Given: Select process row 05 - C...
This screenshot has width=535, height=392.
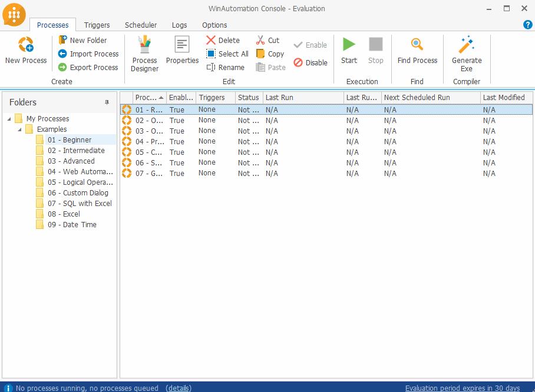Looking at the screenshot, I should coord(326,152).
